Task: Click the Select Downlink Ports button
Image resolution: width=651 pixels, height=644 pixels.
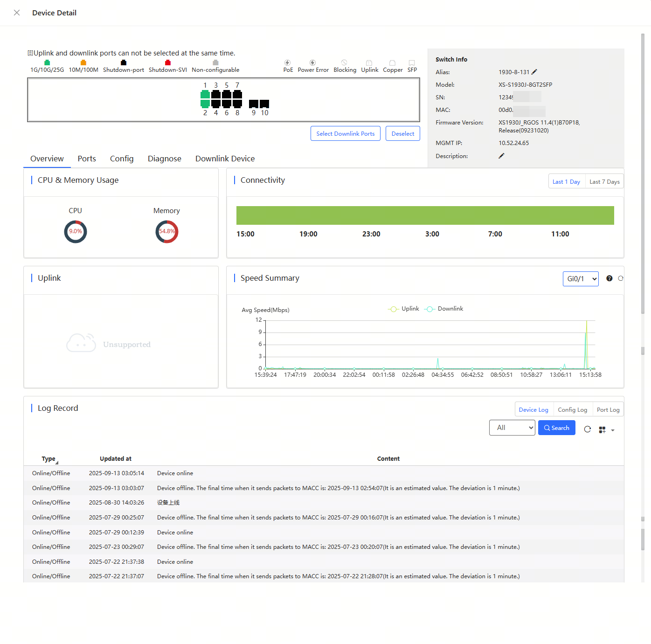Action: click(345, 134)
